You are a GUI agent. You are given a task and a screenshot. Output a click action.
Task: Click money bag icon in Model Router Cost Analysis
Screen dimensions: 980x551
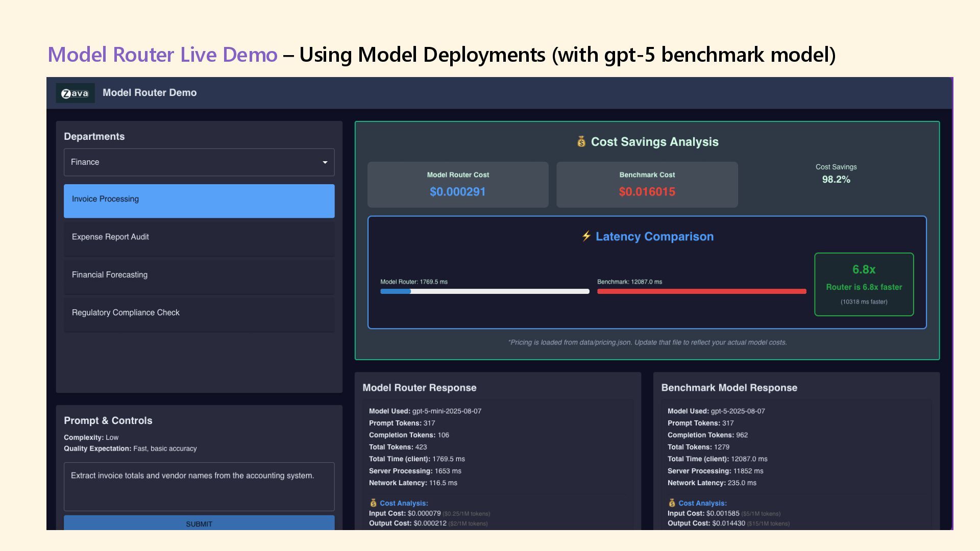373,503
